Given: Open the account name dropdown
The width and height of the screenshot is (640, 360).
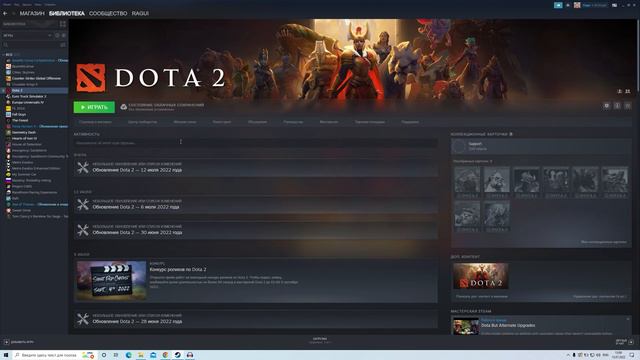Looking at the screenshot, I should pos(594,5).
